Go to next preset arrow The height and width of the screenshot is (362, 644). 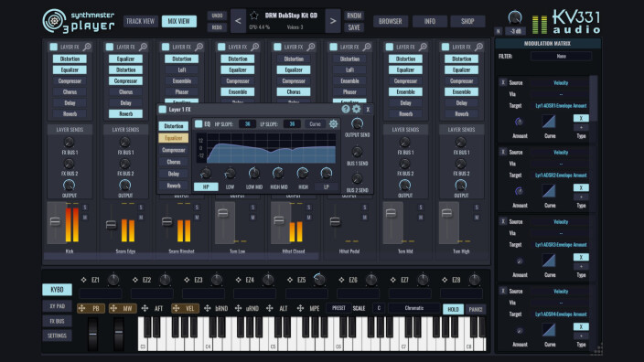pyautogui.click(x=333, y=21)
